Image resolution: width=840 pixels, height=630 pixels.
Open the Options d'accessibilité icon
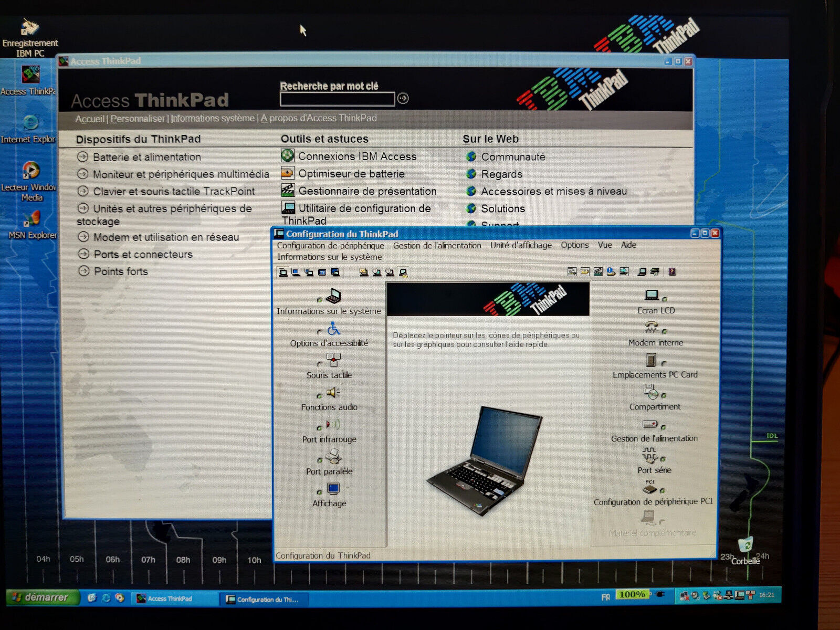[333, 329]
